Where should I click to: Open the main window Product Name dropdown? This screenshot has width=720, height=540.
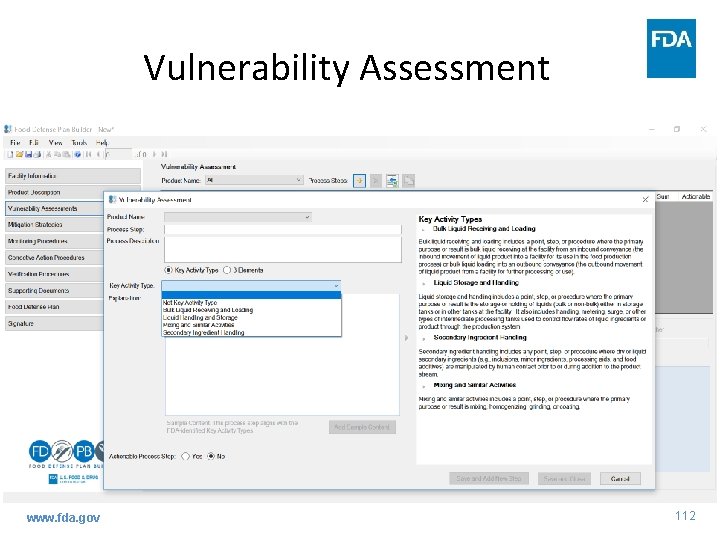pyautogui.click(x=254, y=180)
